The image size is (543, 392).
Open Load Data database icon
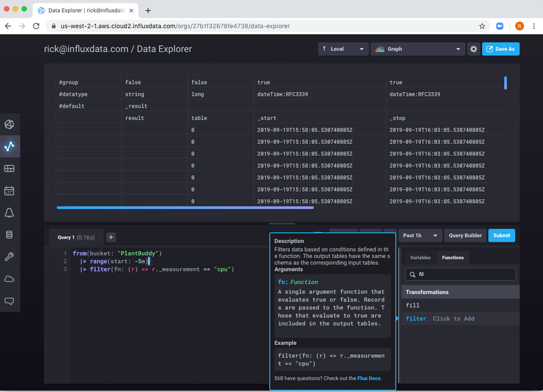pyautogui.click(x=10, y=234)
